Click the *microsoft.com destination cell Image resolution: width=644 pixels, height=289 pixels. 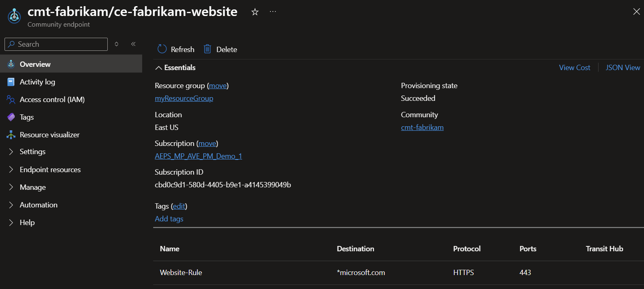click(x=361, y=273)
